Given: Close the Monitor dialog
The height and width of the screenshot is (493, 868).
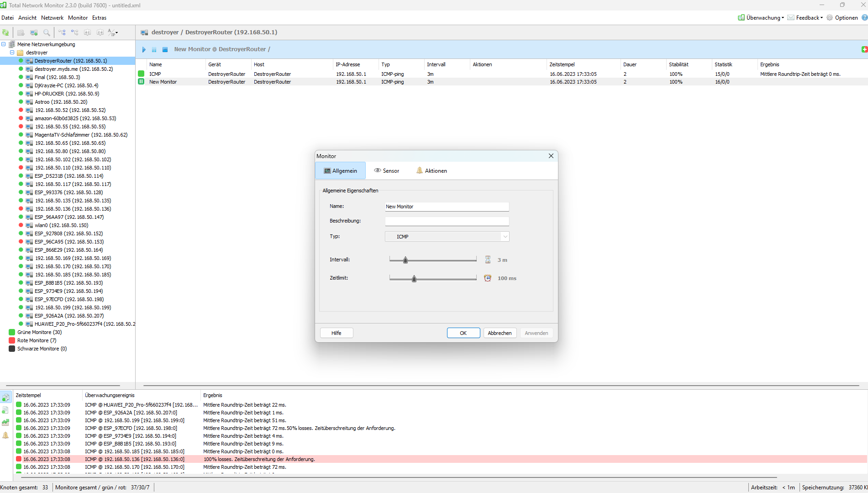Looking at the screenshot, I should (551, 156).
